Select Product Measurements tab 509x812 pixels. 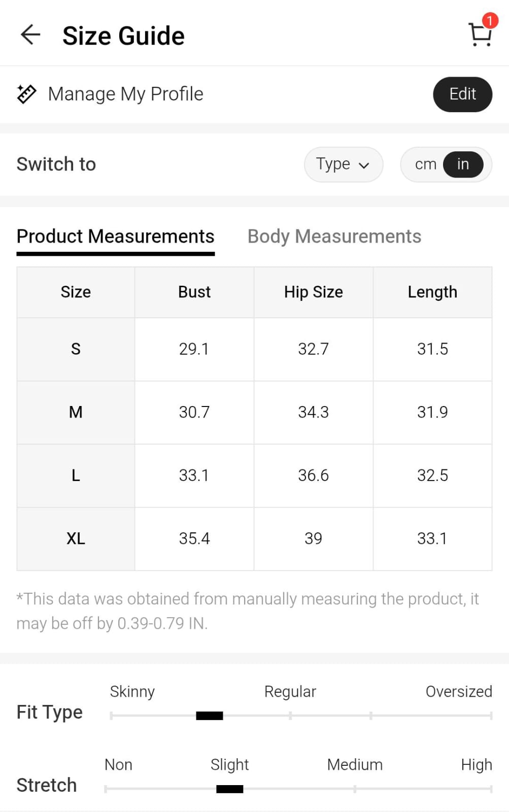(116, 236)
